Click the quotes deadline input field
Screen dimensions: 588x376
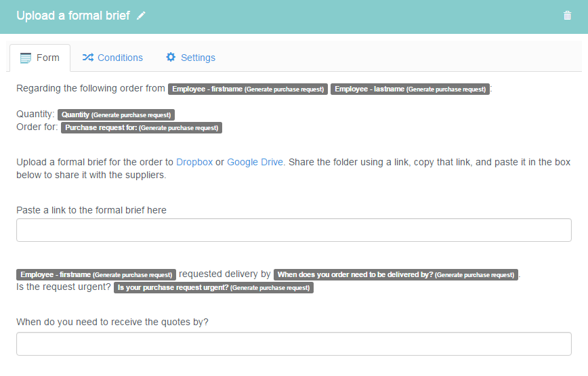point(293,343)
